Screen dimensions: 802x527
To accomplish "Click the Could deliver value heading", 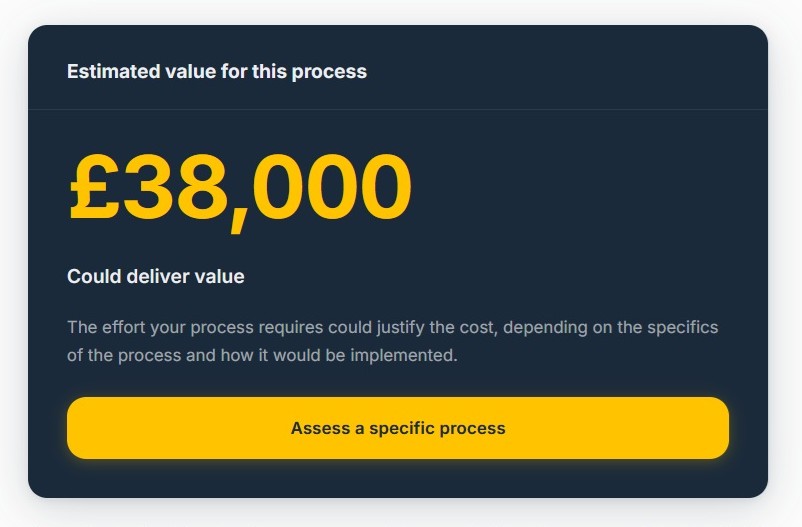I will pos(156,276).
